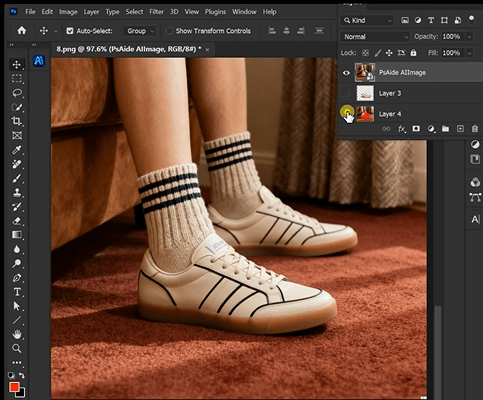This screenshot has width=483, height=400.
Task: Toggle lock all padlock
Action: [x=413, y=53]
